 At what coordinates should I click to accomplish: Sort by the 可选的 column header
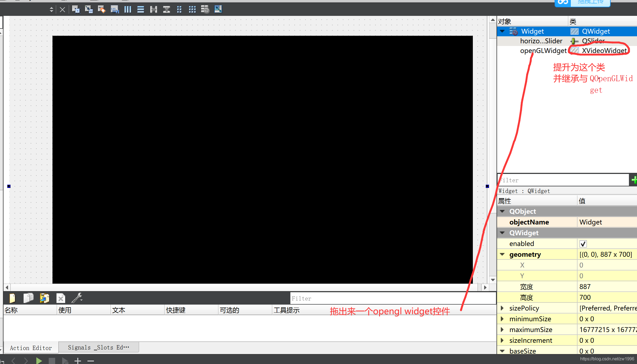click(x=245, y=310)
